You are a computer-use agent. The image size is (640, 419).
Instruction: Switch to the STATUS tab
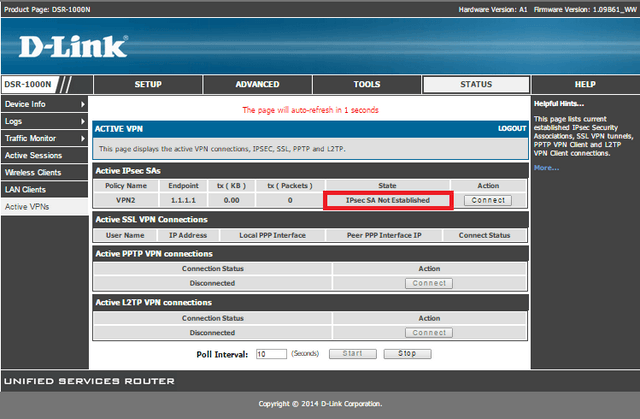click(x=476, y=84)
